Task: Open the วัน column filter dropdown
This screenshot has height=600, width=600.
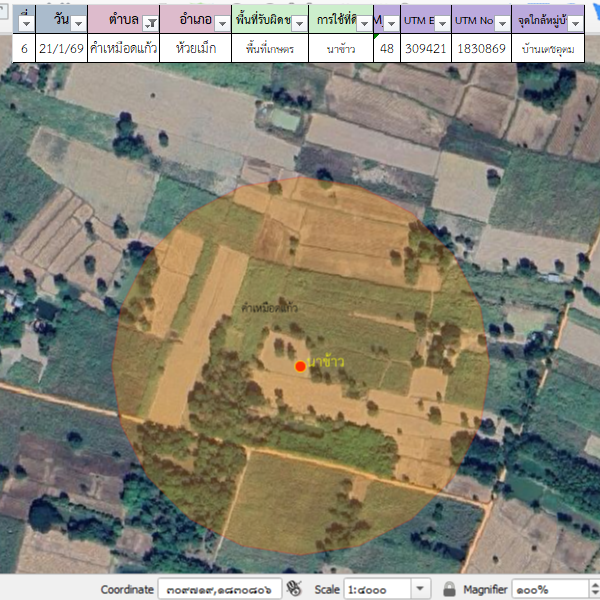Action: point(78,23)
